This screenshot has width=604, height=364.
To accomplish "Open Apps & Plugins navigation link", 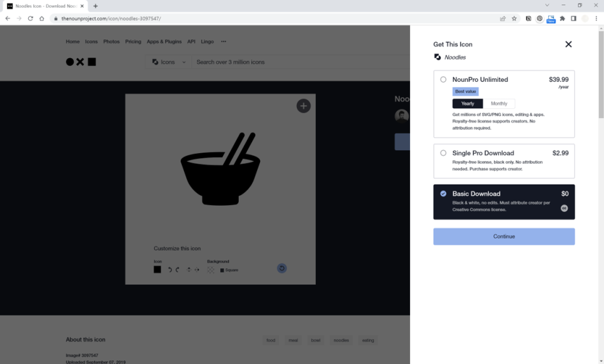I will [164, 42].
